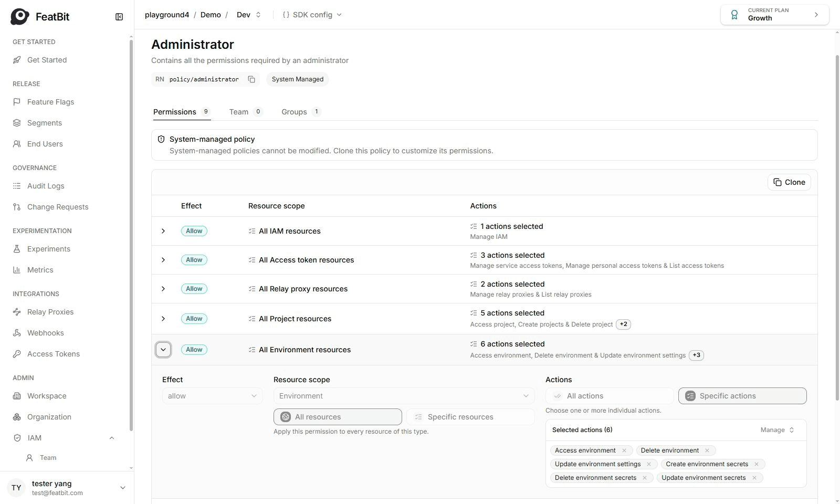Collapse the All Environment resources row
840x504 pixels.
163,350
